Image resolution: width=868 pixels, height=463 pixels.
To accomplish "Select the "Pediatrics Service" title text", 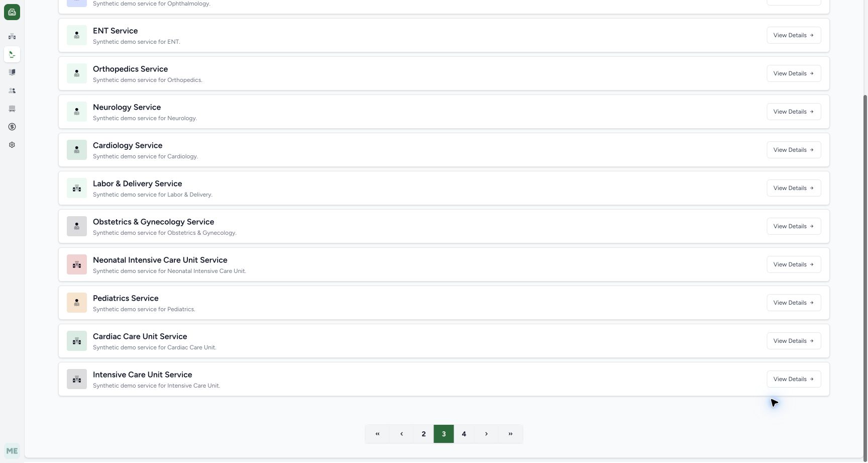I will click(126, 298).
